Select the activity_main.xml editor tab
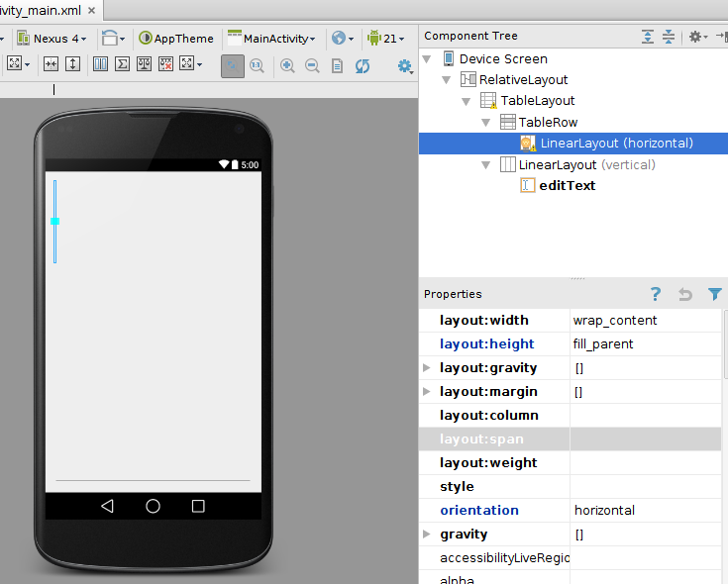The height and width of the screenshot is (584, 728). tap(41, 10)
